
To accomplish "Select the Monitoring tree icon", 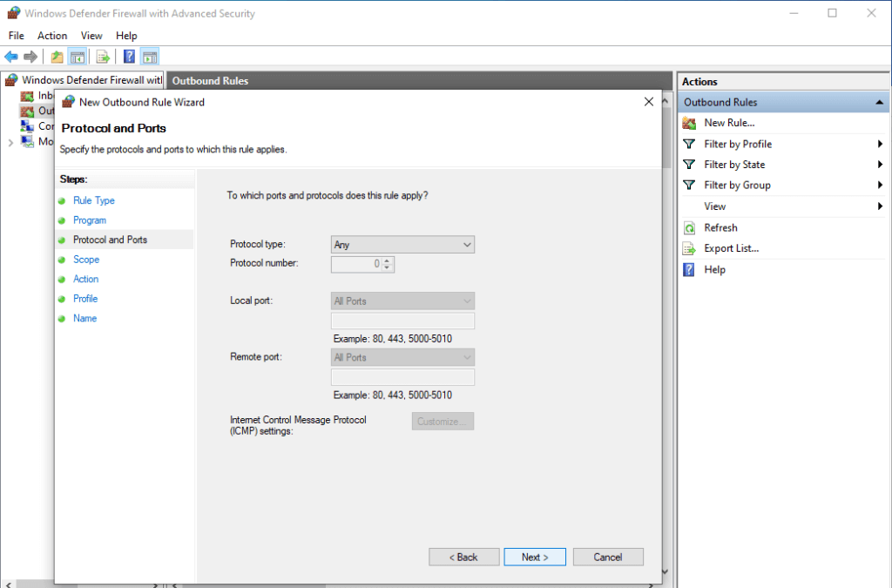I will [x=27, y=142].
